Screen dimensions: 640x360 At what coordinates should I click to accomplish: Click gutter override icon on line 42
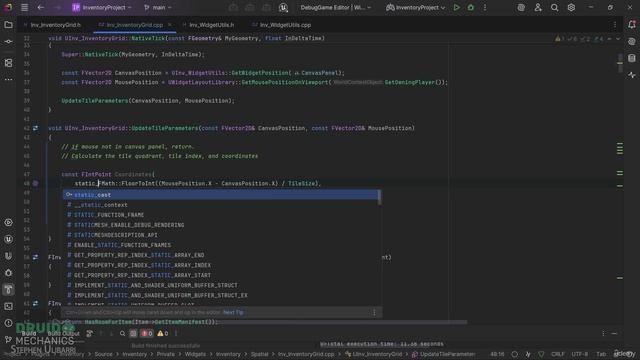click(36, 128)
